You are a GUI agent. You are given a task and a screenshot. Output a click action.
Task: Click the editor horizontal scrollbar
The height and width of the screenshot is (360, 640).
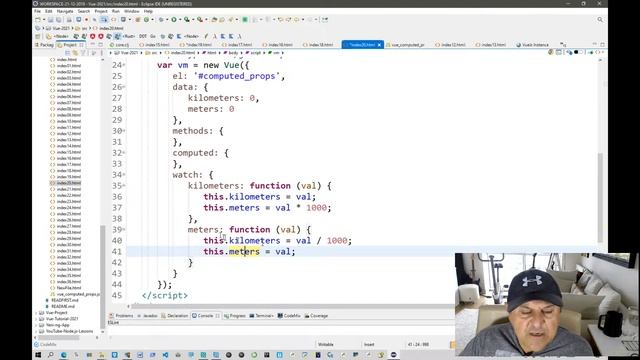[x=291, y=306]
